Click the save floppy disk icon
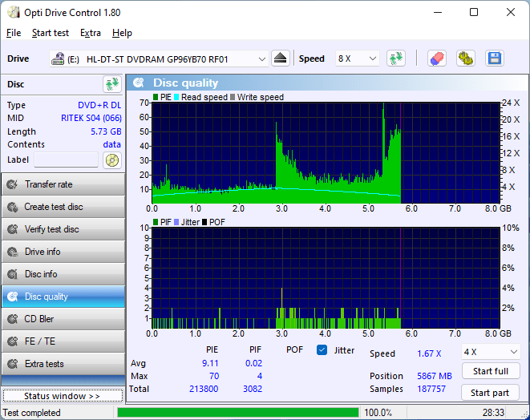The width and height of the screenshot is (530, 420). tap(495, 59)
